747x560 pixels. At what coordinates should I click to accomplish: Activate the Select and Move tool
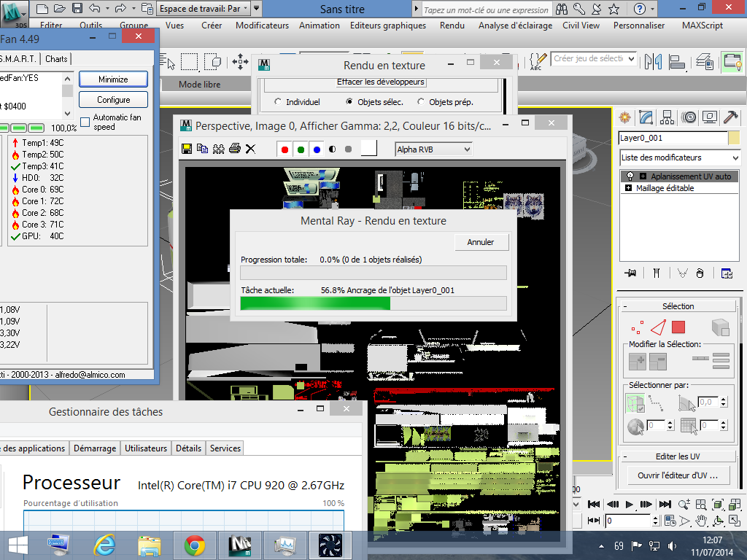(x=240, y=61)
